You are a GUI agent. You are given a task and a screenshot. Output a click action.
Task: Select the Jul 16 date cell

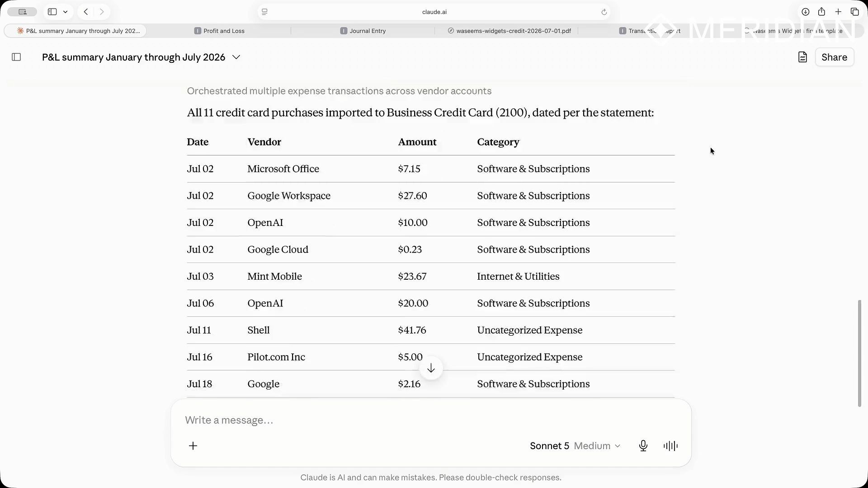199,357
